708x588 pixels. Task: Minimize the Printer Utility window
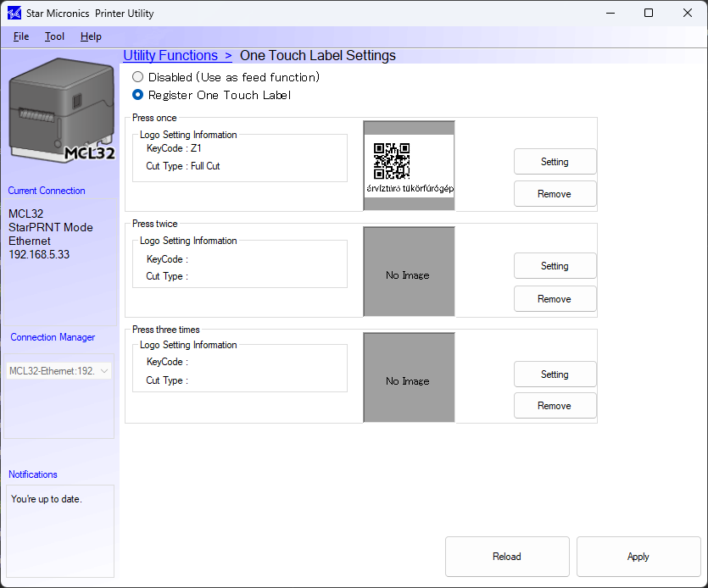[x=610, y=13]
